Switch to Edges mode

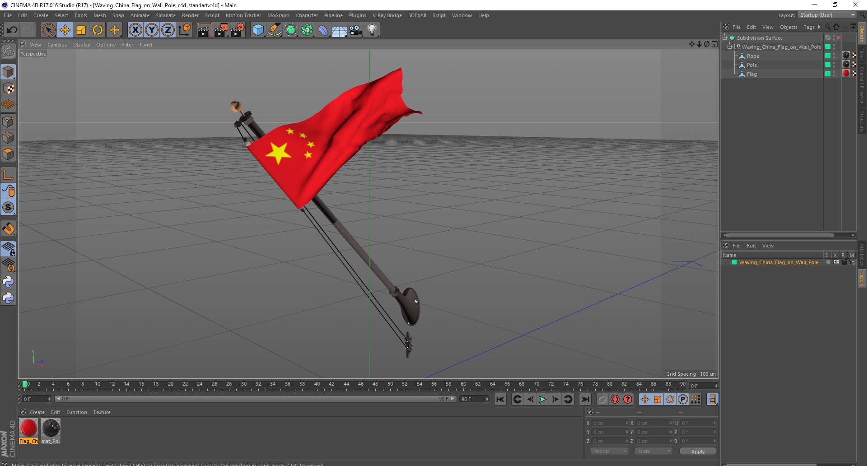pyautogui.click(x=8, y=138)
